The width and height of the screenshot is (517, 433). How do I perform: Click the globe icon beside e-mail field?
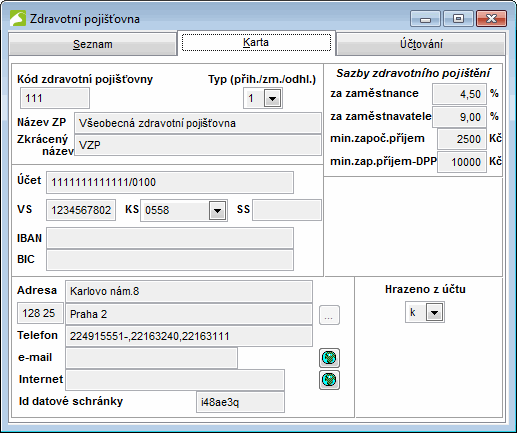tap(329, 358)
